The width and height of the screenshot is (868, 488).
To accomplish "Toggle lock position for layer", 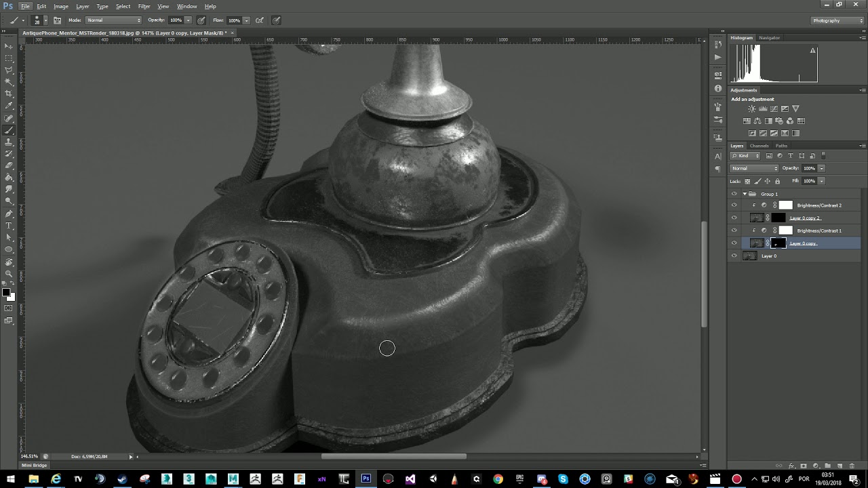I will pyautogui.click(x=768, y=181).
